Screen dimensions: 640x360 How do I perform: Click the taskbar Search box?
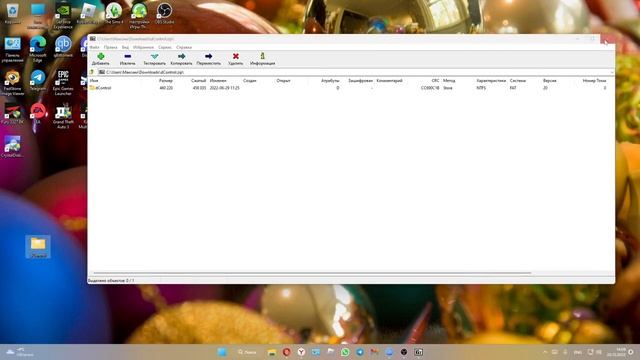pos(247,352)
